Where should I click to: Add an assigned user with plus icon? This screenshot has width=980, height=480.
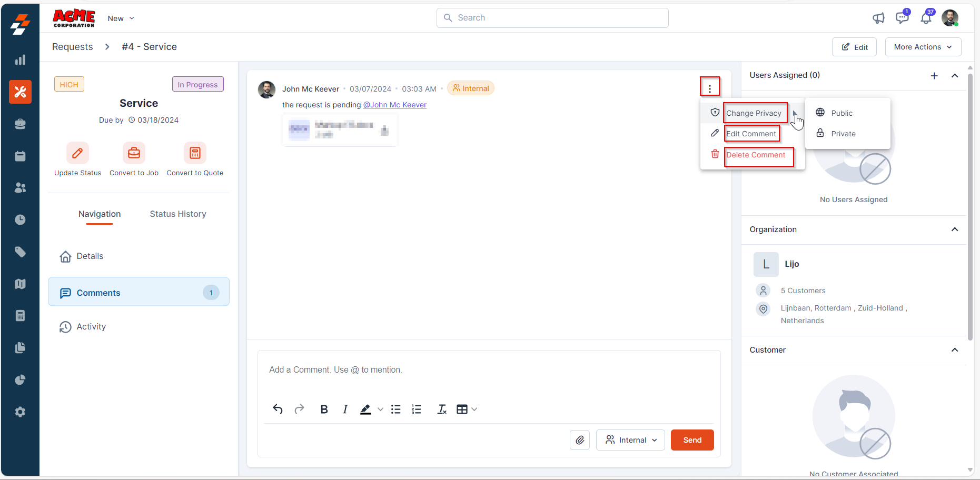(934, 76)
